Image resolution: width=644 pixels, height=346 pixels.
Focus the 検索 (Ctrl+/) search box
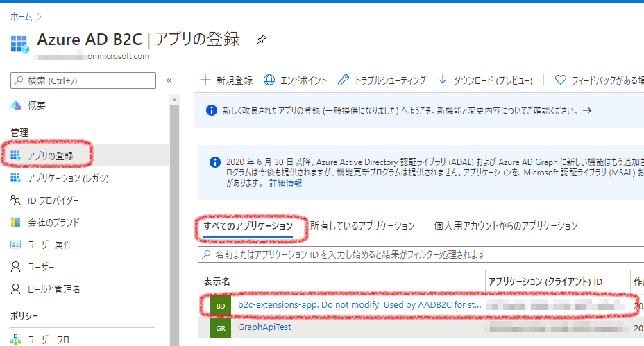coord(83,80)
